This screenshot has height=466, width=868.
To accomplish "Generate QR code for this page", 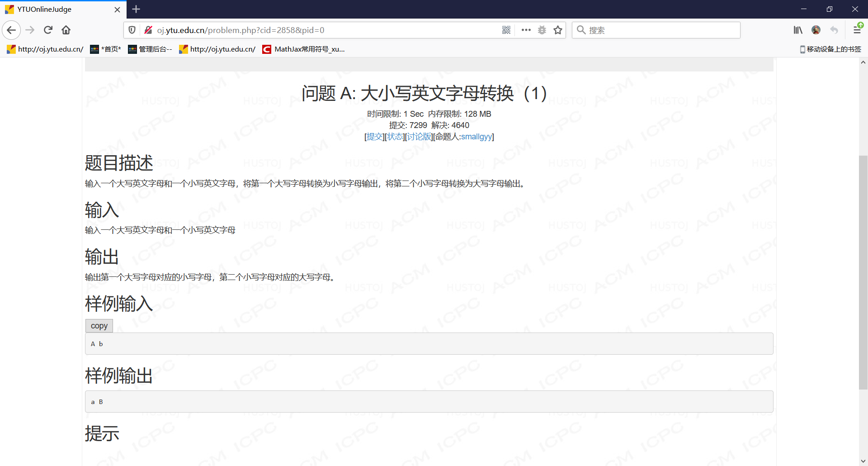I will tap(506, 30).
